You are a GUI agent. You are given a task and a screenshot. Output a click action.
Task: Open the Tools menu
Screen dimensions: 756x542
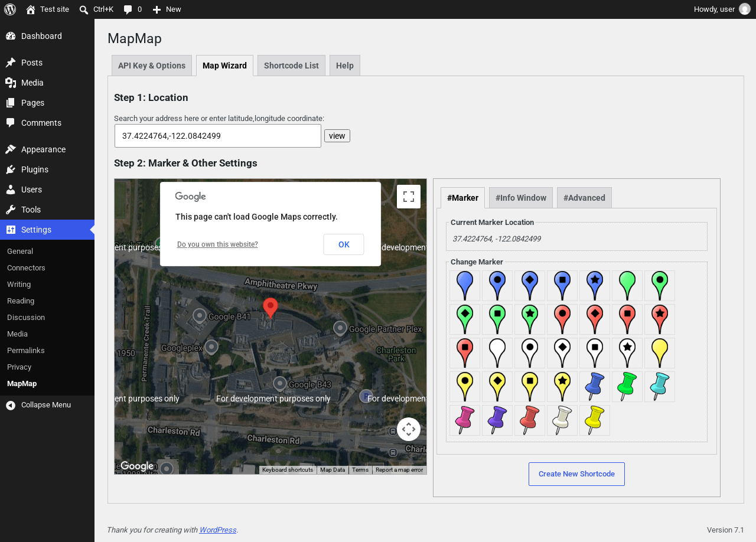click(x=47, y=210)
